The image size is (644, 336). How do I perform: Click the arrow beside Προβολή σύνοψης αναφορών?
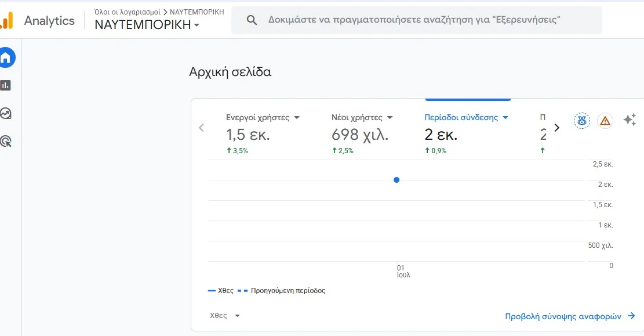coord(631,316)
